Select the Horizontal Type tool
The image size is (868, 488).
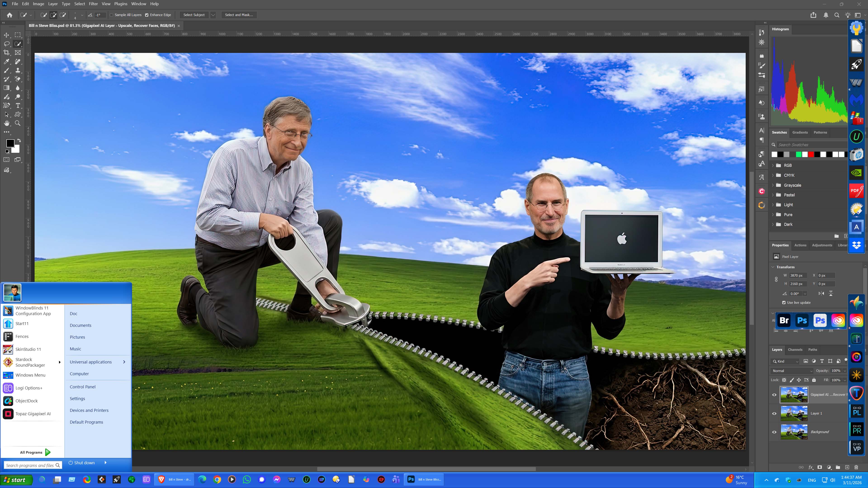18,105
